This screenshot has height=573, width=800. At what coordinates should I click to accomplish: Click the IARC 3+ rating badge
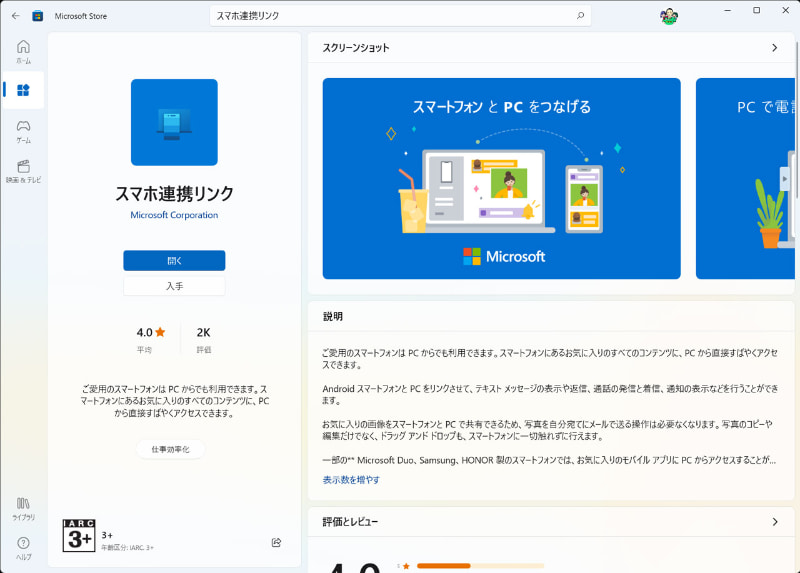pyautogui.click(x=79, y=535)
